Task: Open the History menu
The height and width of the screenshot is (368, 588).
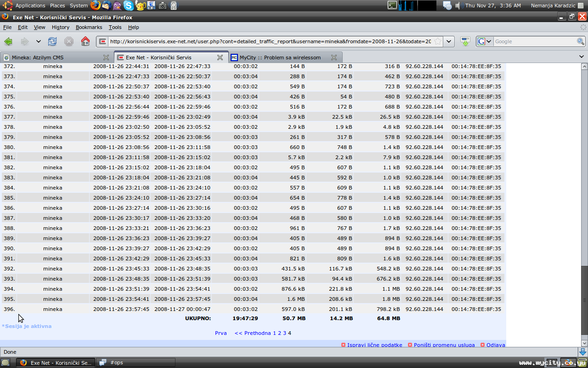Action: pyautogui.click(x=61, y=27)
